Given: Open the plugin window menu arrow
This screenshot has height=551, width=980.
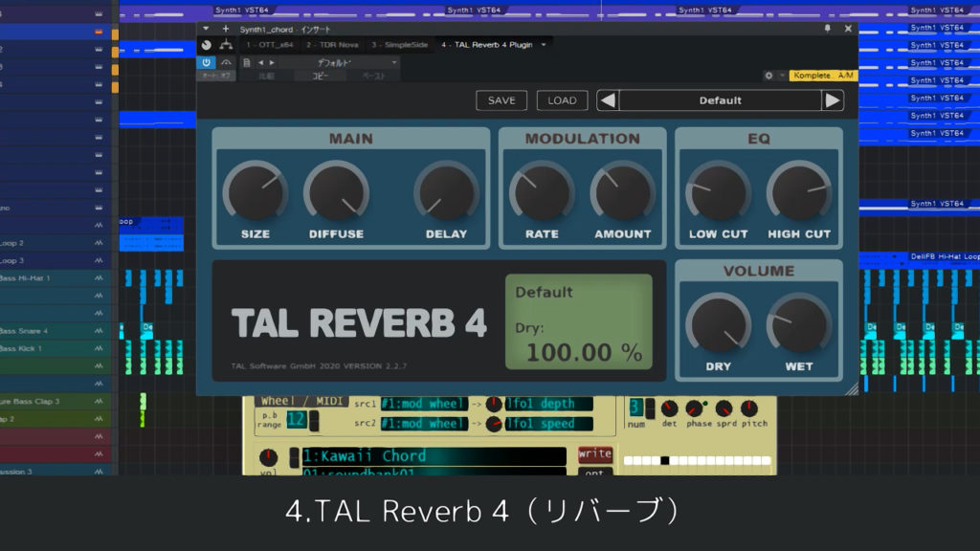Looking at the screenshot, I should point(206,29).
